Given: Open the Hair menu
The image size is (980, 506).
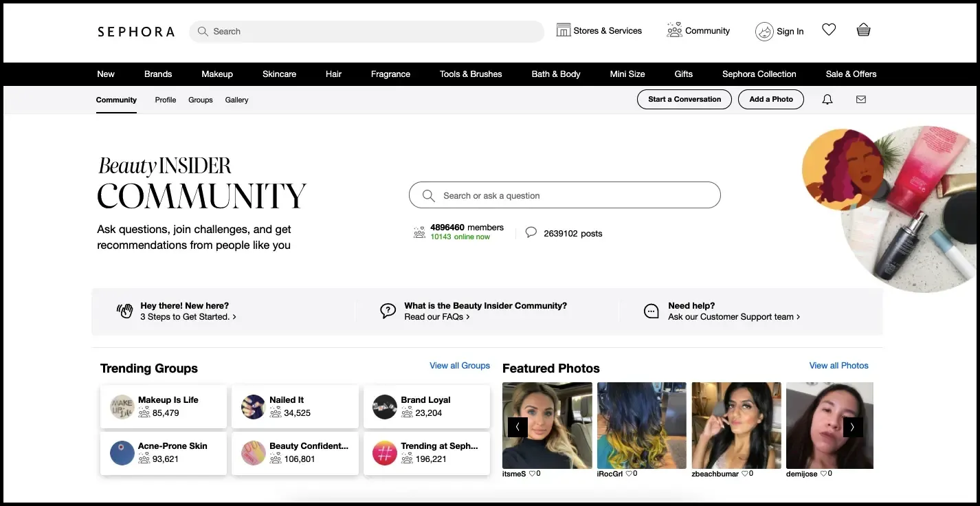Looking at the screenshot, I should click(x=333, y=74).
